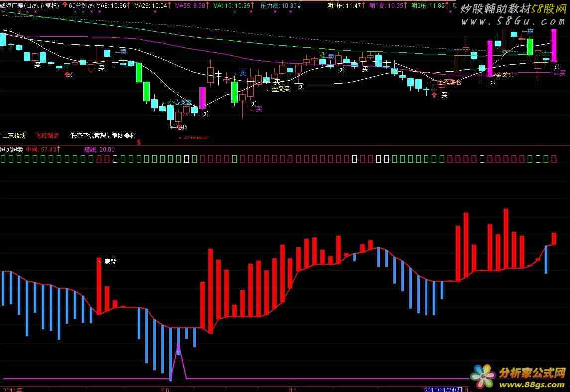Select the 60分钟线 period label
The height and width of the screenshot is (392, 570).
81,6
